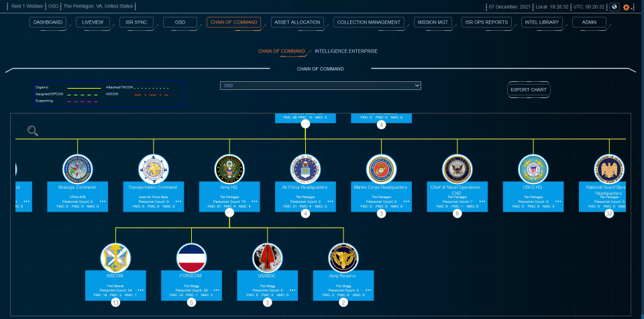Click 'Scott Air Force Base' location text
The height and width of the screenshot is (319, 644).
pyautogui.click(x=154, y=197)
